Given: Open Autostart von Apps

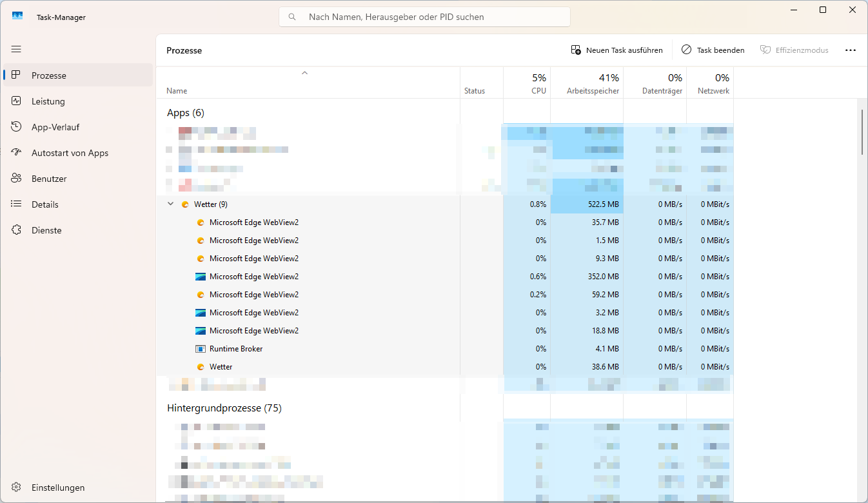Looking at the screenshot, I should click(x=78, y=153).
